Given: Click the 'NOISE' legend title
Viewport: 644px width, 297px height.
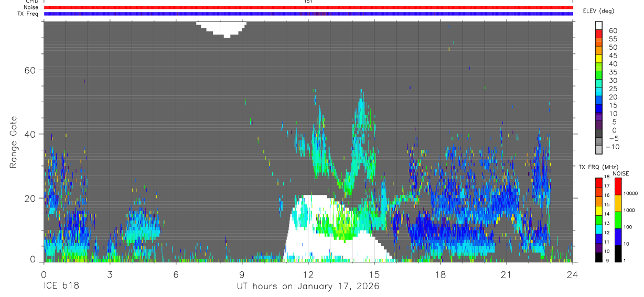Looking at the screenshot, I should [620, 174].
